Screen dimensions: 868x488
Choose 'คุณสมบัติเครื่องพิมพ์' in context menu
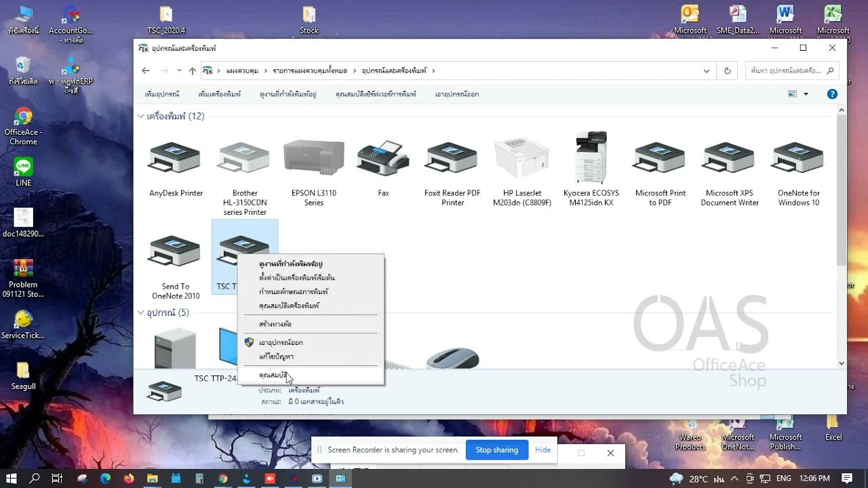click(289, 306)
